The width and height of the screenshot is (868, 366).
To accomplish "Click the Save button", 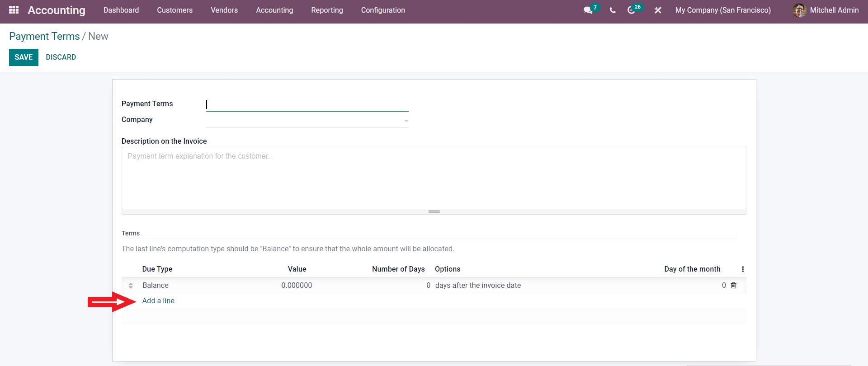I will pos(24,57).
